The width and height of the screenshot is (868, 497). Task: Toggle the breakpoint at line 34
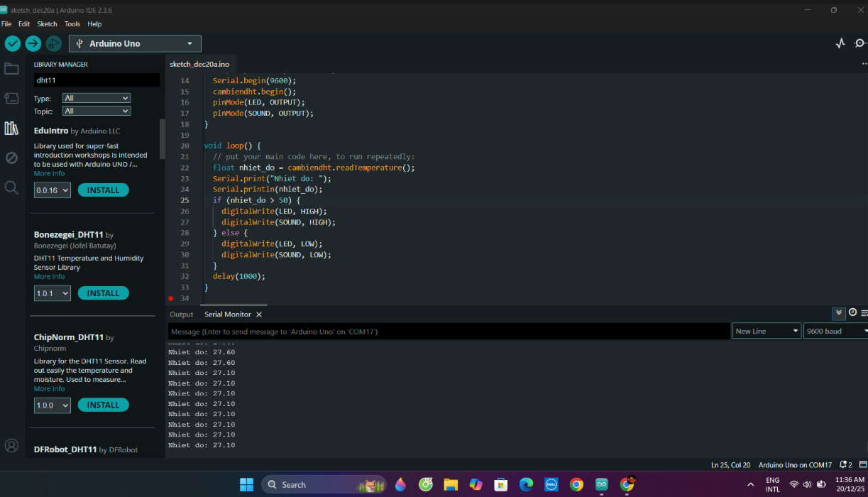171,298
